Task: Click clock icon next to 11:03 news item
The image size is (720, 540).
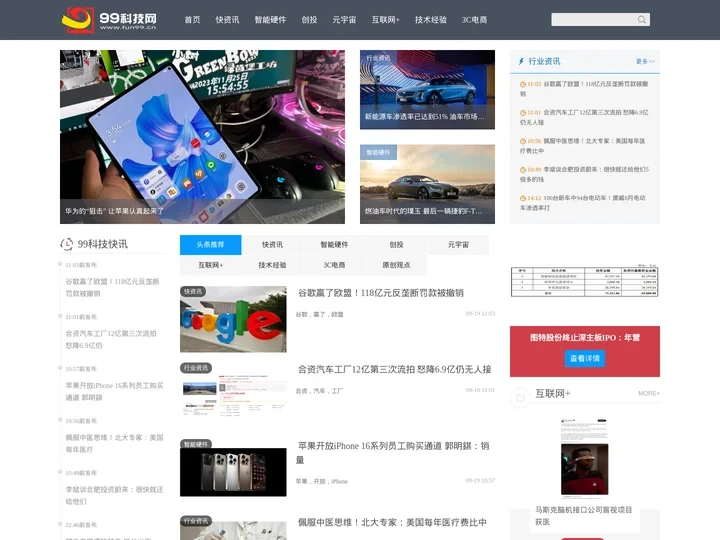Action: tap(523, 84)
